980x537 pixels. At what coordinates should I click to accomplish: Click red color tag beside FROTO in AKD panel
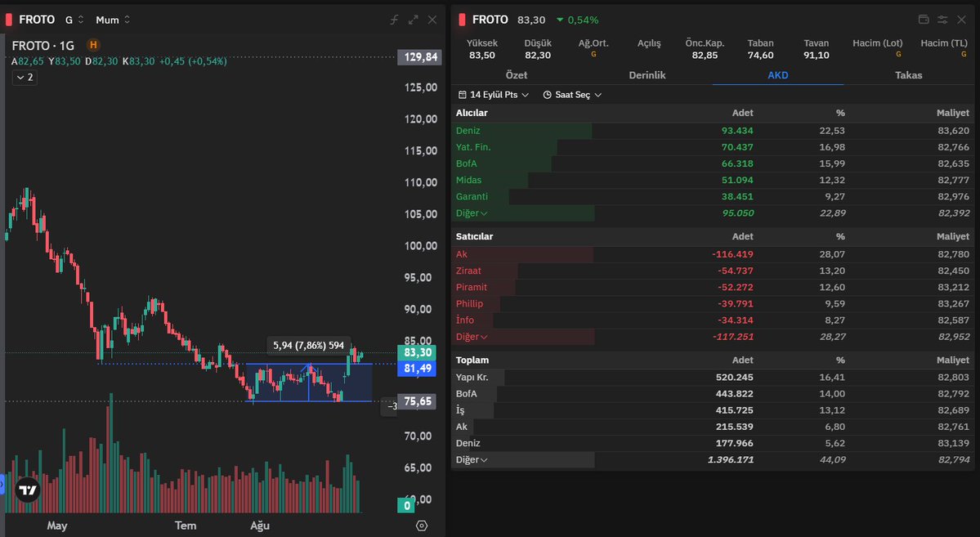[x=462, y=20]
